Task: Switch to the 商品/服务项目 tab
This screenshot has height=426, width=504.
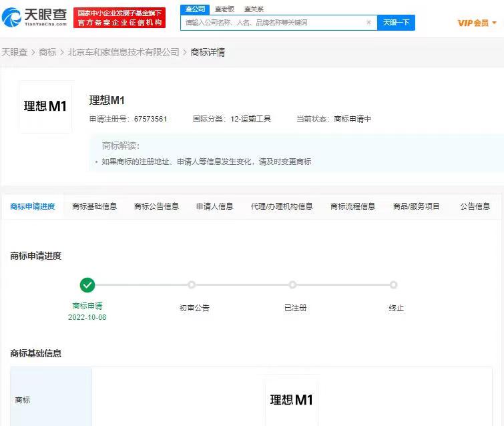Action: click(417, 206)
